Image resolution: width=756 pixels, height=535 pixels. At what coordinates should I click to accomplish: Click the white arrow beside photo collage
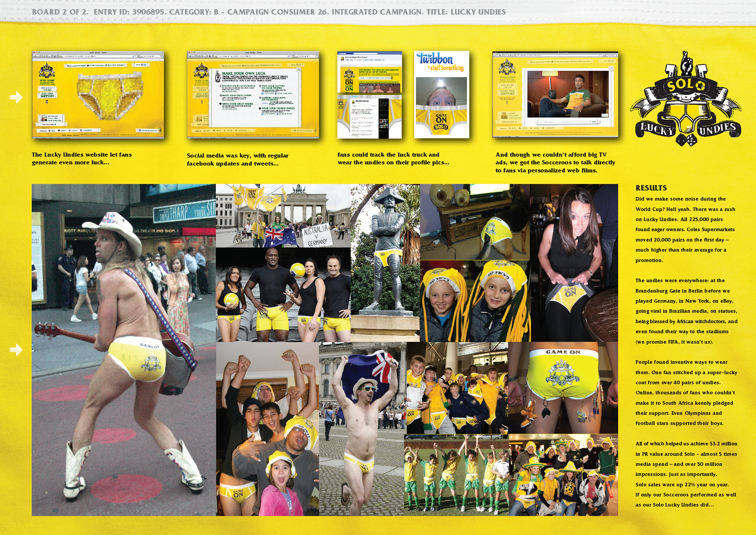click(16, 349)
